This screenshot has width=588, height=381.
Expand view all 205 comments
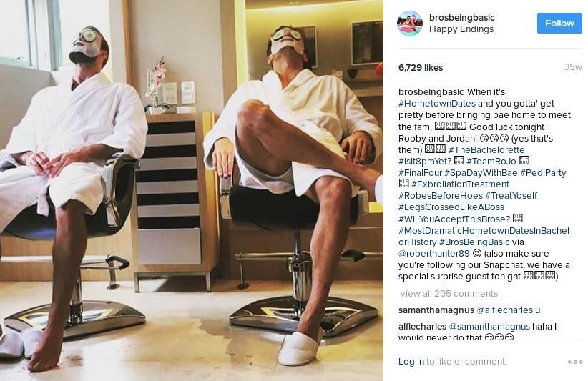tap(449, 294)
